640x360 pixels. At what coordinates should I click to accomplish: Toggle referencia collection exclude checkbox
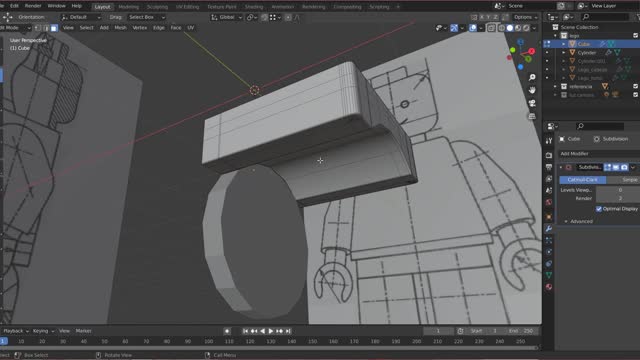point(636,87)
